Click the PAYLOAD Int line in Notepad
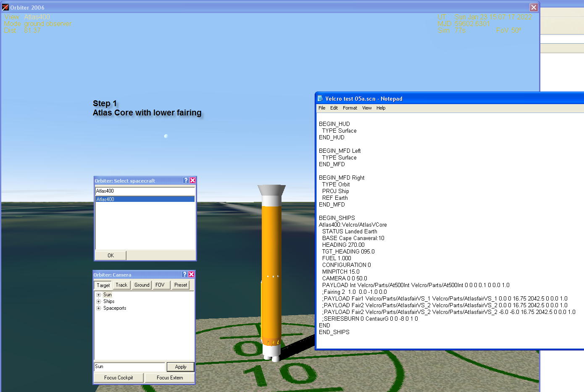The height and width of the screenshot is (392, 584). point(416,285)
